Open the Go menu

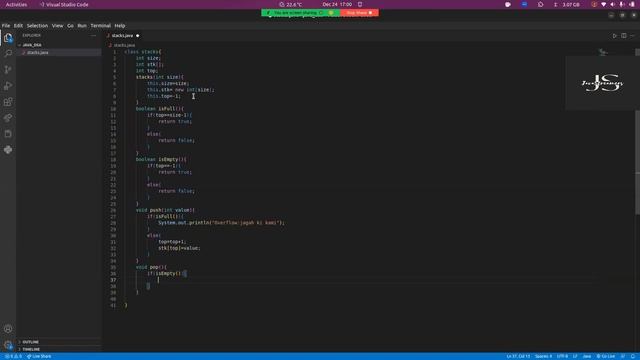[70, 26]
